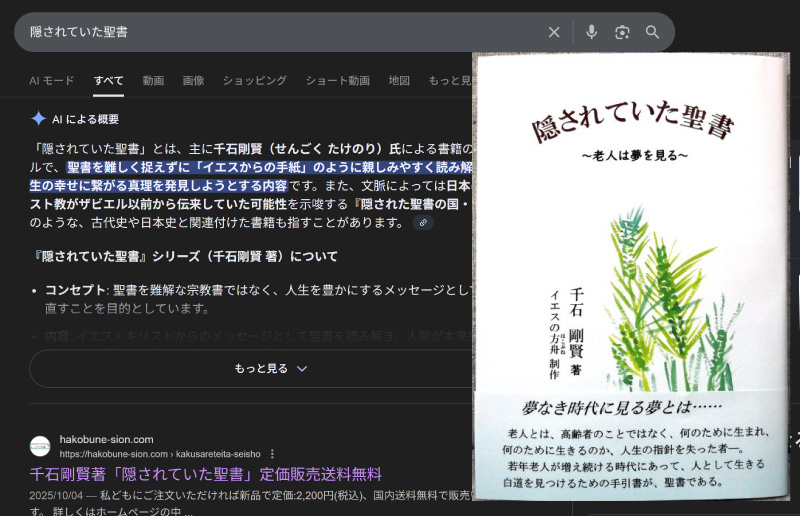Click AI による概要 heading text
This screenshot has height=516, width=800.
pyautogui.click(x=85, y=119)
